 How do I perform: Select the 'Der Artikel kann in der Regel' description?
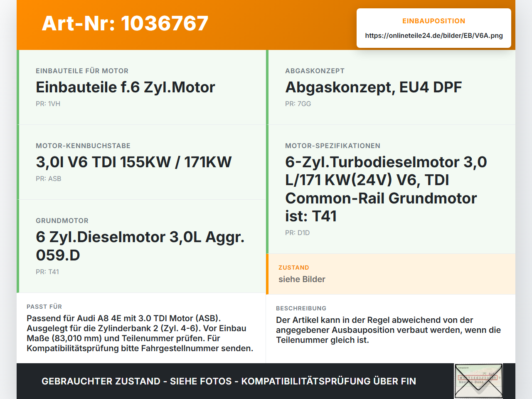389,330
